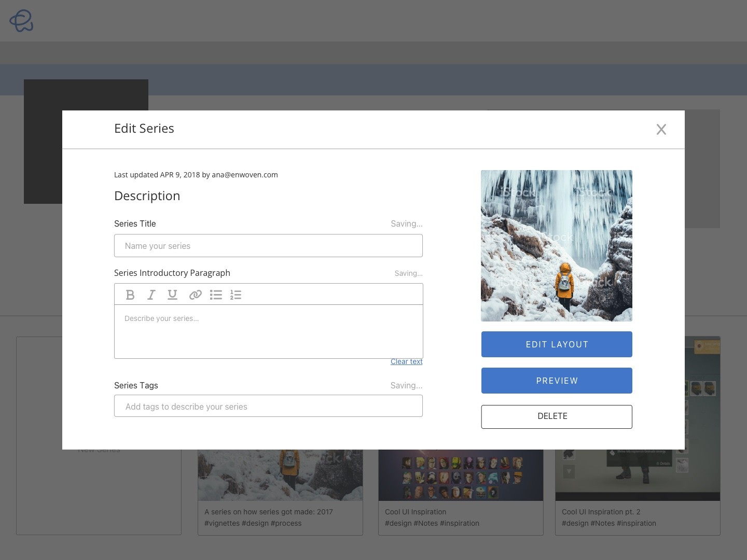Apply italic formatting in the editor
The image size is (747, 560).
pos(151,295)
